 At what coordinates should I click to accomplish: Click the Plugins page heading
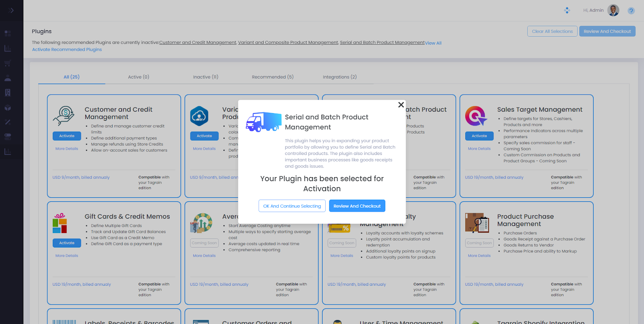click(42, 31)
